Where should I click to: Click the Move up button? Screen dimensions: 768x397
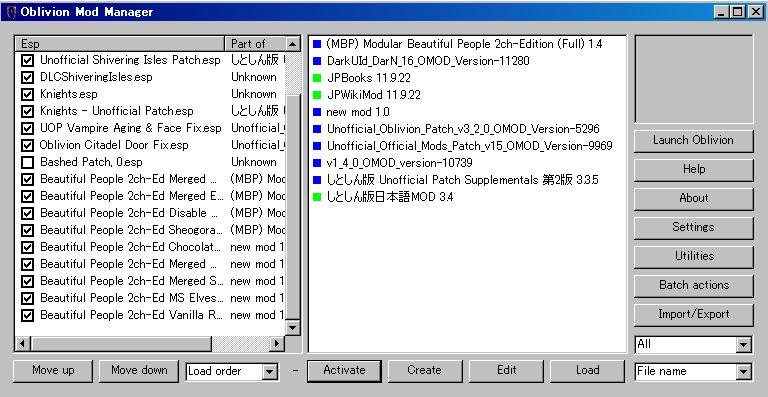click(x=52, y=371)
